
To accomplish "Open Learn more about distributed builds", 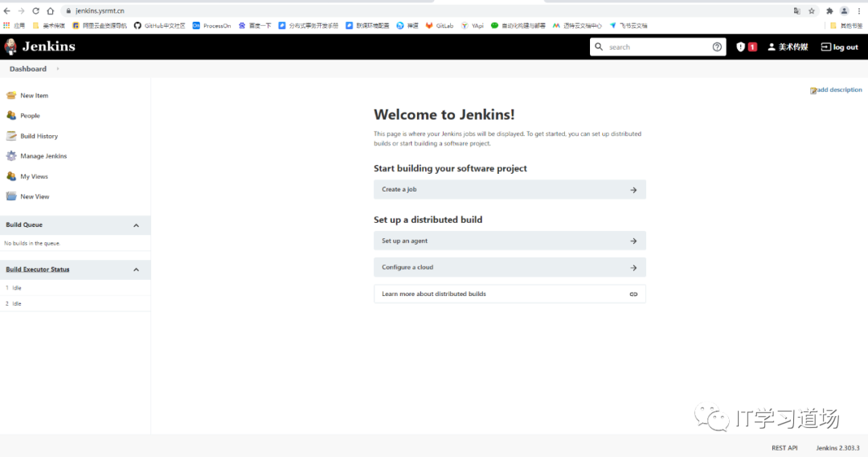I will [510, 294].
